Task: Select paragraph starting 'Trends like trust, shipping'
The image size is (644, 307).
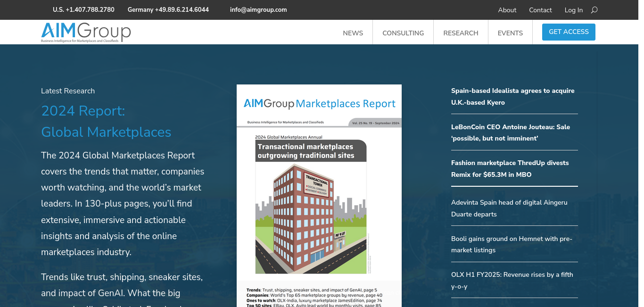Action: tap(122, 289)
